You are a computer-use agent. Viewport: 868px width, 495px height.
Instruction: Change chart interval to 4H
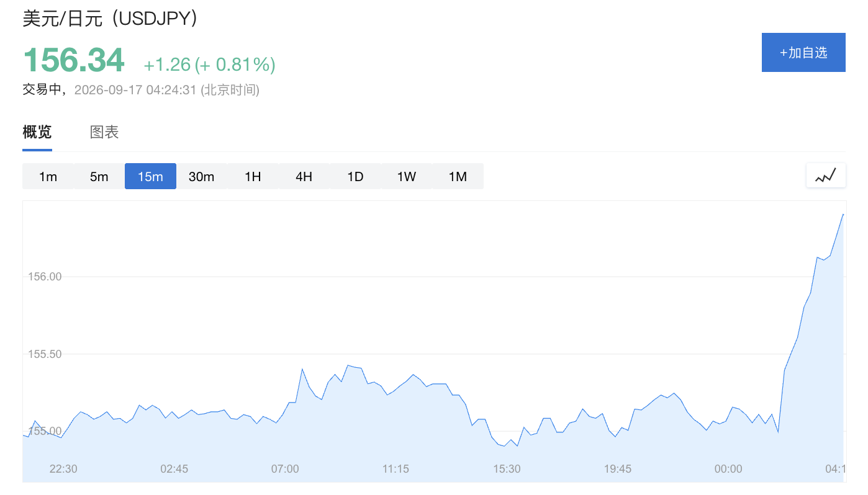(304, 176)
